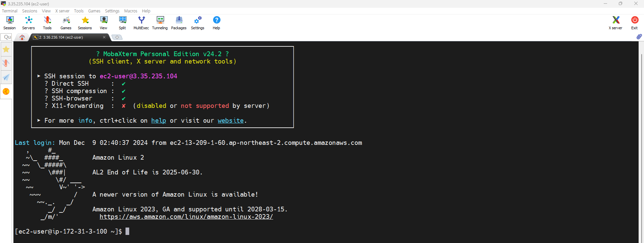Open the Servers toolbar icon
This screenshot has width=644, height=243.
tap(29, 23)
